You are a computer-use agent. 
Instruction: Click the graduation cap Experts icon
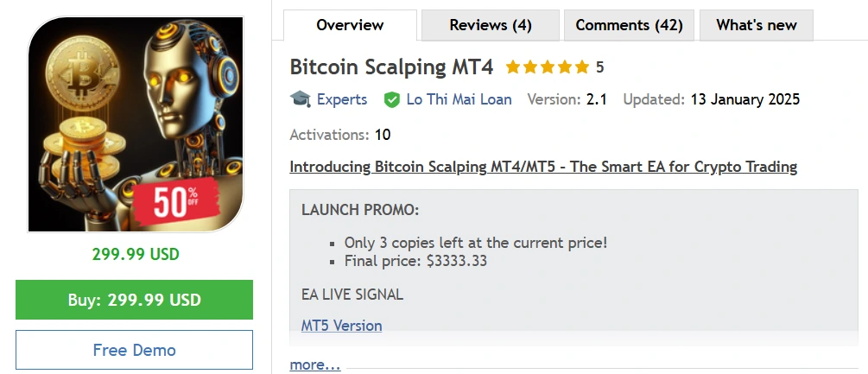300,99
